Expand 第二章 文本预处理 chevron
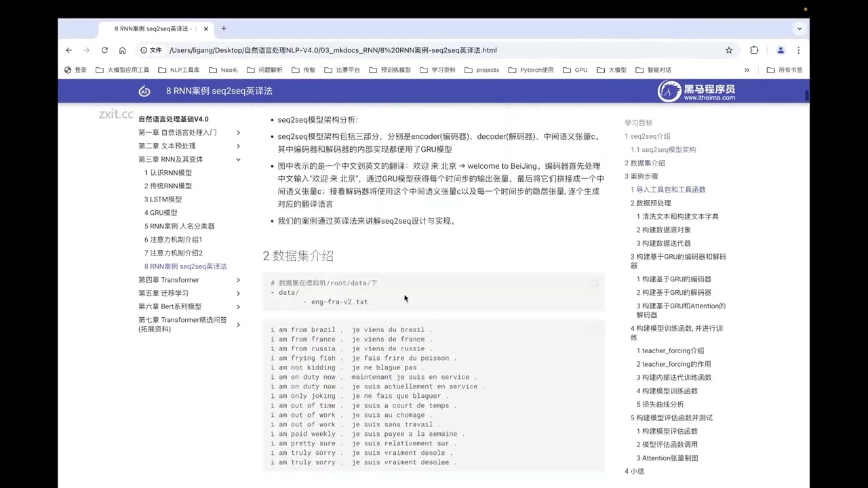This screenshot has height=488, width=868. (x=238, y=146)
